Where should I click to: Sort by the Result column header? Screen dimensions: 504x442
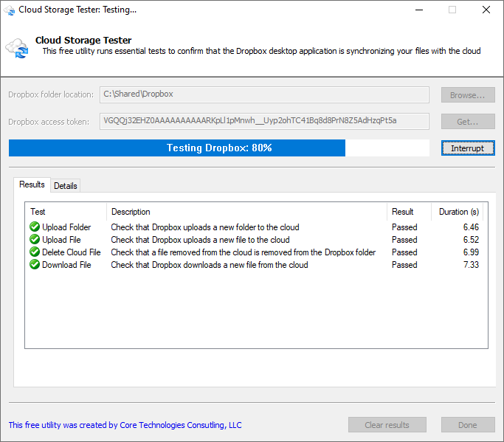tap(409, 212)
